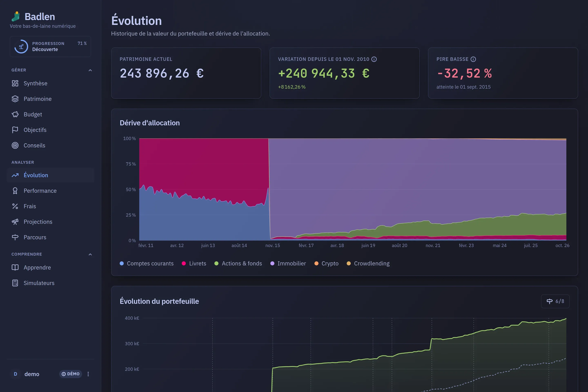The width and height of the screenshot is (588, 392).
Task: Click 'atteinte le 01 sept. 2015' text
Action: 463,87
